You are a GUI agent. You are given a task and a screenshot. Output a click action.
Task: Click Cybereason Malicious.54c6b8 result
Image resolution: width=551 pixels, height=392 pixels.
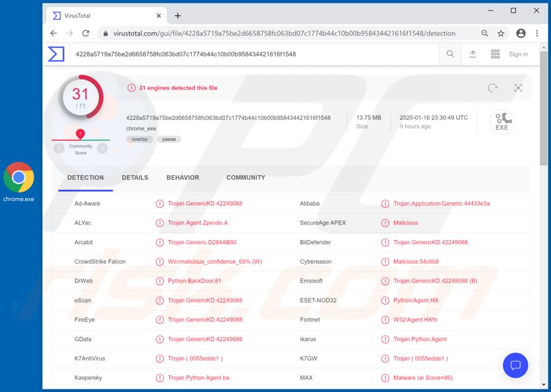(416, 262)
